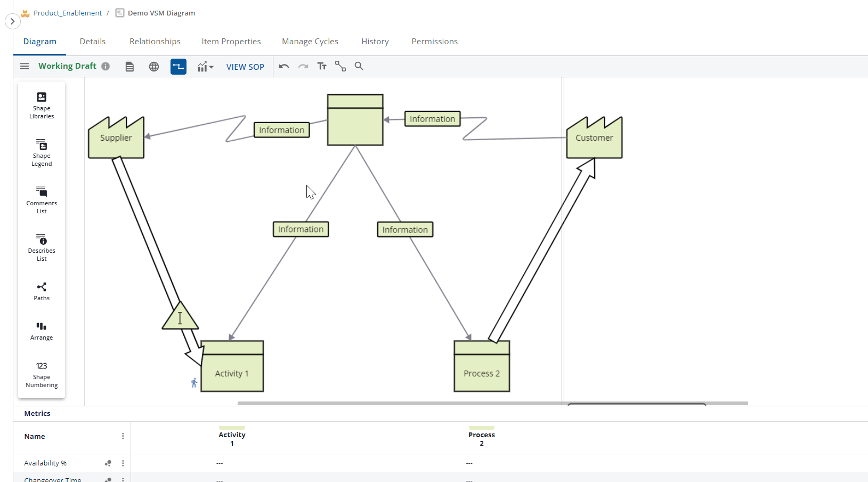Open the Arrange tools
The height and width of the screenshot is (482, 868).
point(42,331)
